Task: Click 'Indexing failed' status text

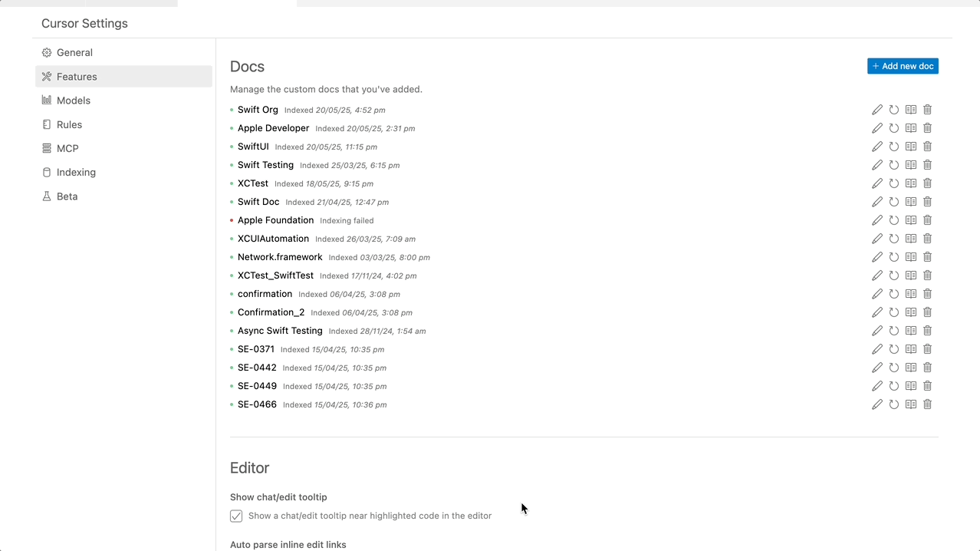Action: [x=347, y=220]
